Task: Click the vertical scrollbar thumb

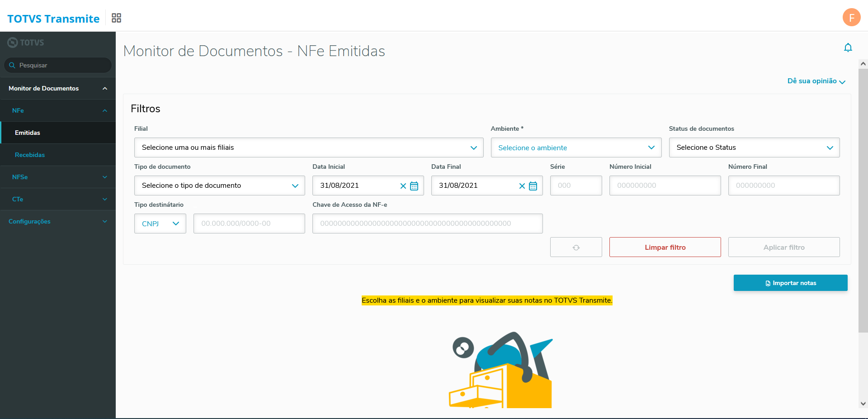Action: tap(863, 200)
